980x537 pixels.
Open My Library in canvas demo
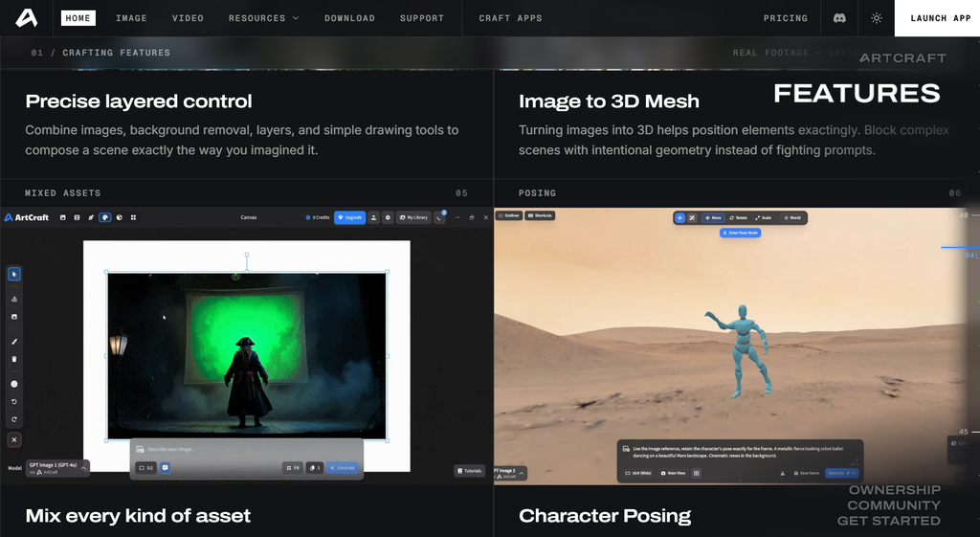tap(413, 217)
